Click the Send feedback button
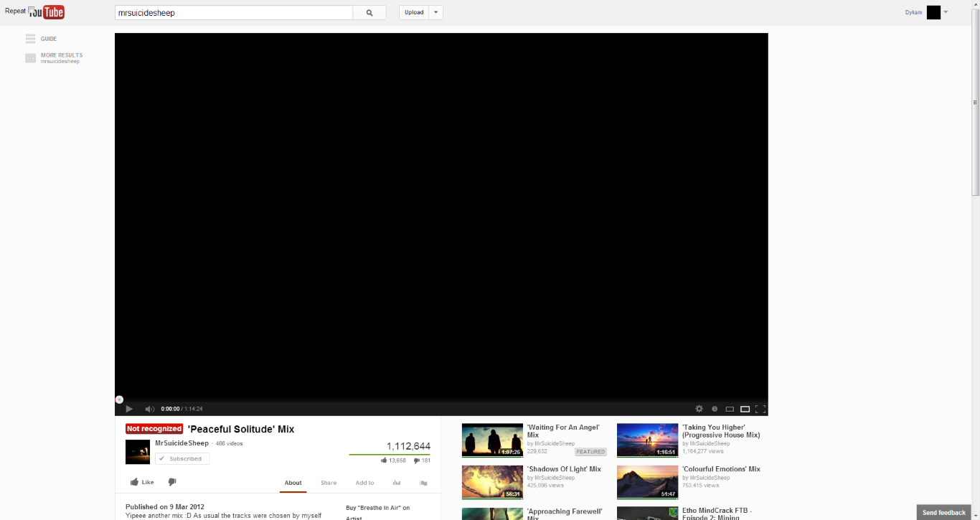Viewport: 980px width, 520px height. click(x=943, y=512)
